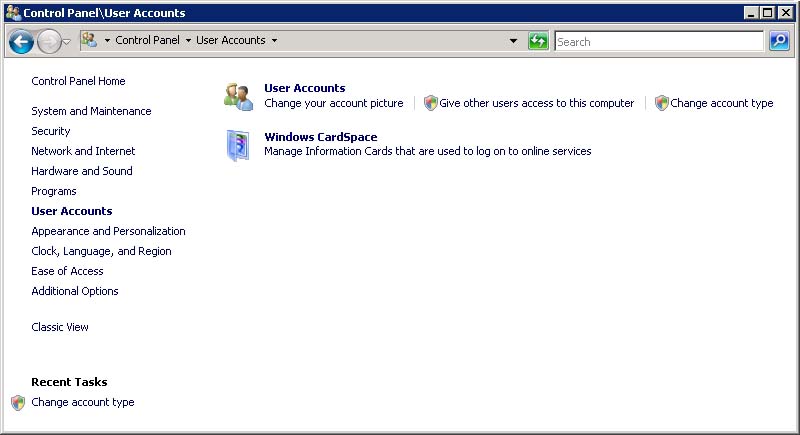This screenshot has height=435, width=800.
Task: Open Control Panel Home
Action: point(78,81)
